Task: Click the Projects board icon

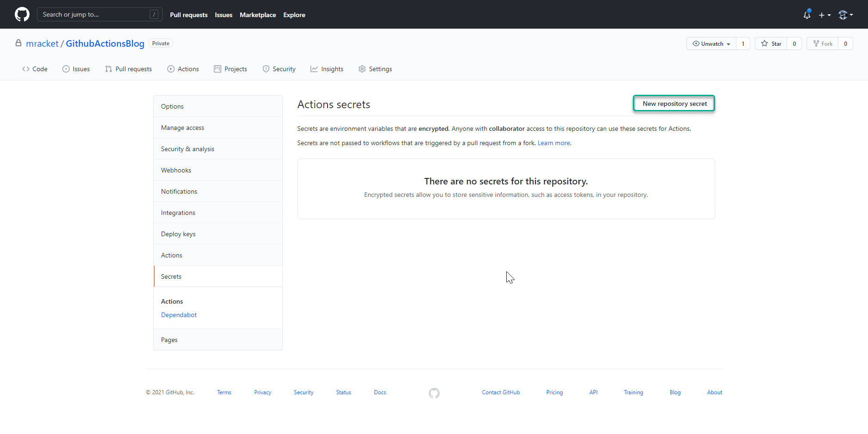Action: coord(218,69)
